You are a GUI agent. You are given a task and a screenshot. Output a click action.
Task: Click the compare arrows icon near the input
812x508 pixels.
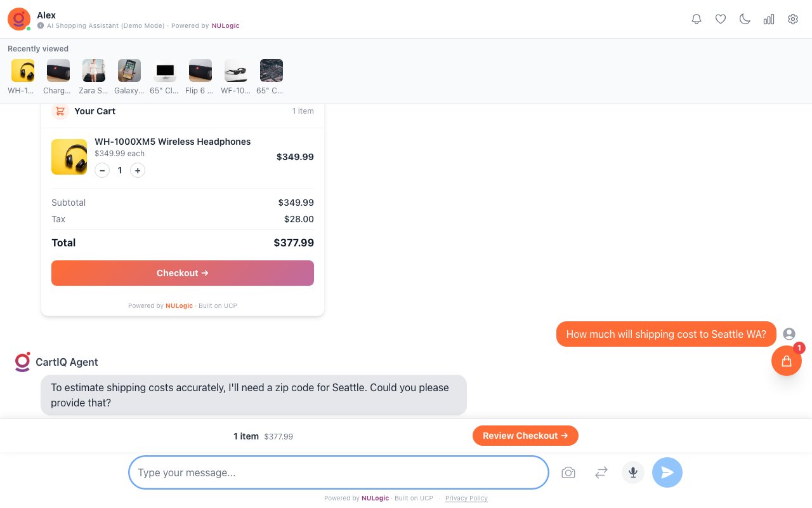tap(601, 472)
